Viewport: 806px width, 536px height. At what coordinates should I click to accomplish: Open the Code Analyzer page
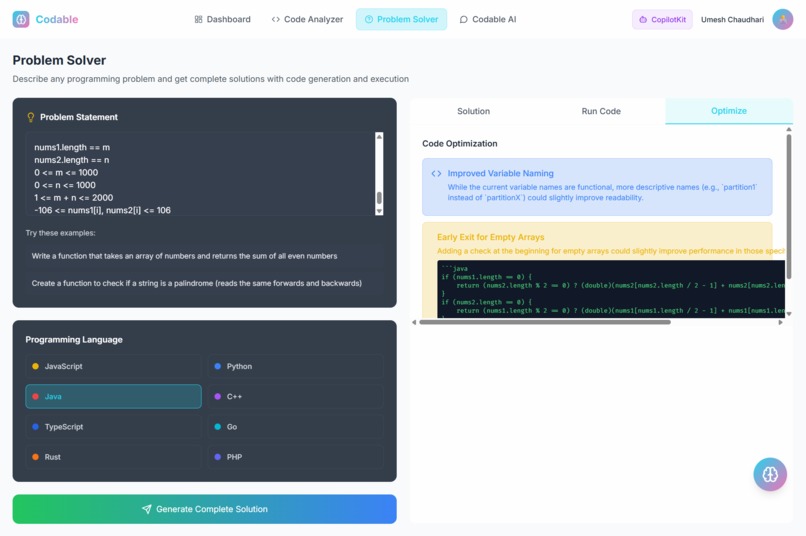(x=307, y=20)
